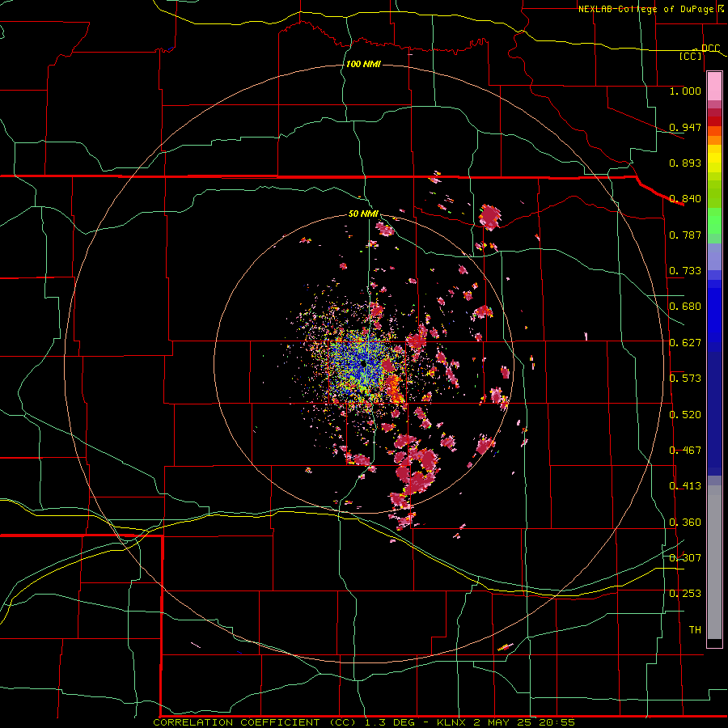Click the 100 NMI range ring label
Image resolution: width=728 pixels, height=728 pixels.
click(x=363, y=64)
